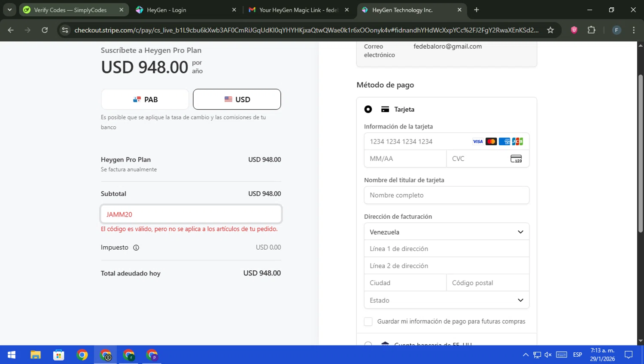
Task: Click the Código postal field
Action: 488,283
